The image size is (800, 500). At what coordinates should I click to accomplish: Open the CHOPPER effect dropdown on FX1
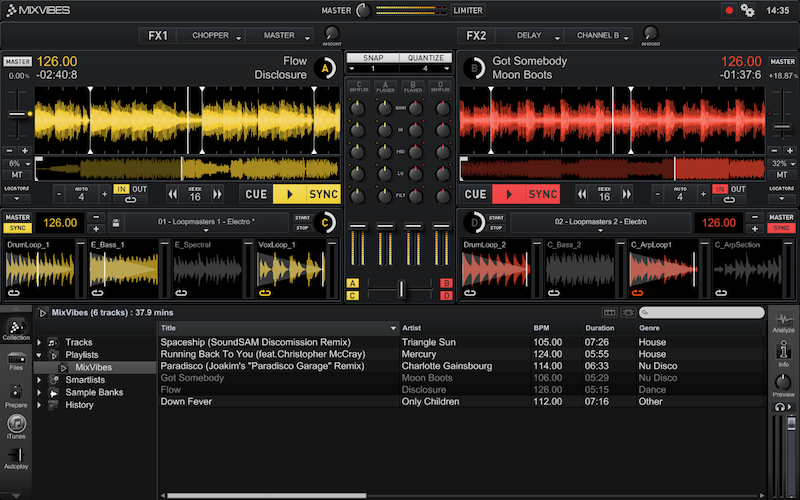point(213,36)
